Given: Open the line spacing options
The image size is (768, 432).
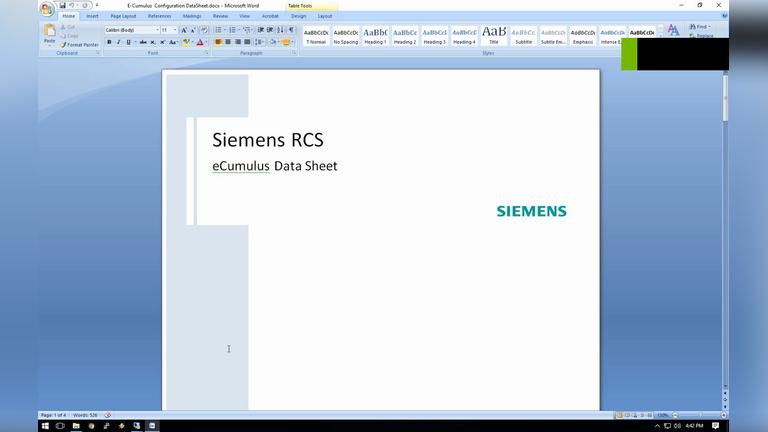Looking at the screenshot, I should pos(259,43).
